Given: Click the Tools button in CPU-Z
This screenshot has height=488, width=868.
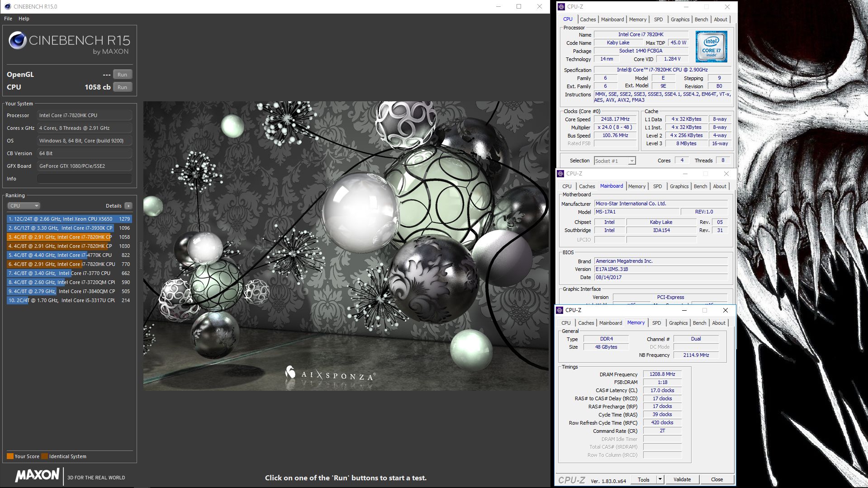Looking at the screenshot, I should (x=644, y=479).
